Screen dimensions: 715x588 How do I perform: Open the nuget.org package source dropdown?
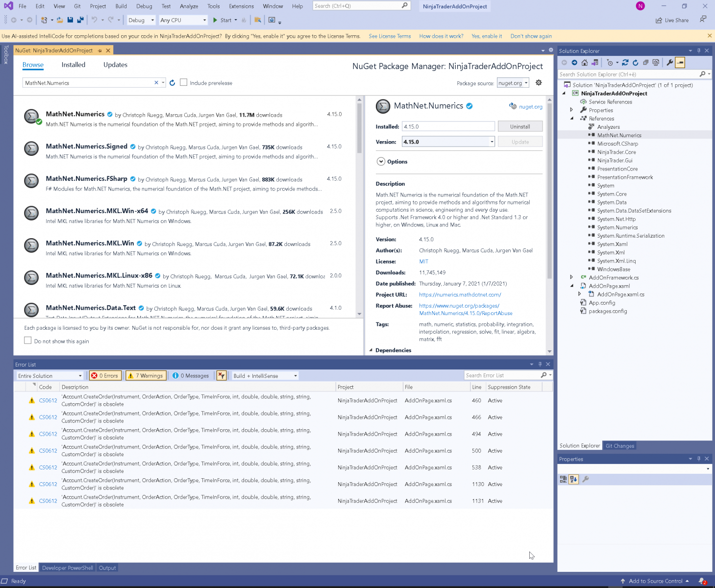tap(513, 83)
